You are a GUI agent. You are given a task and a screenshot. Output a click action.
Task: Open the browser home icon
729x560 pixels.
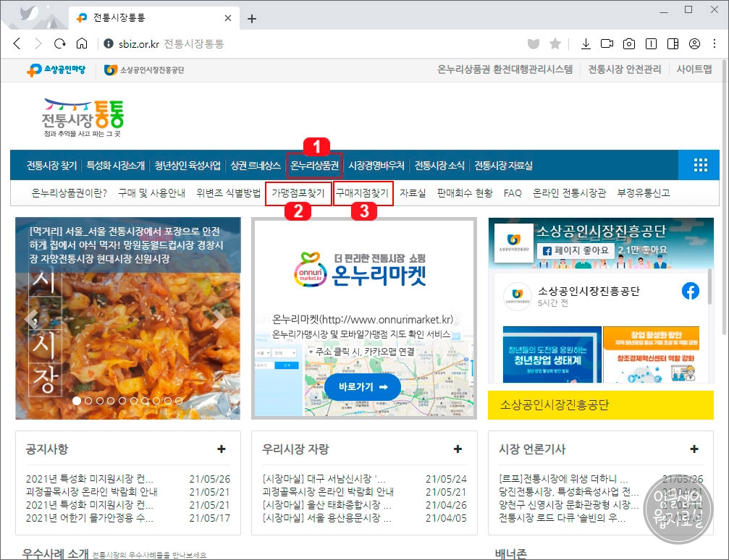pos(82,43)
